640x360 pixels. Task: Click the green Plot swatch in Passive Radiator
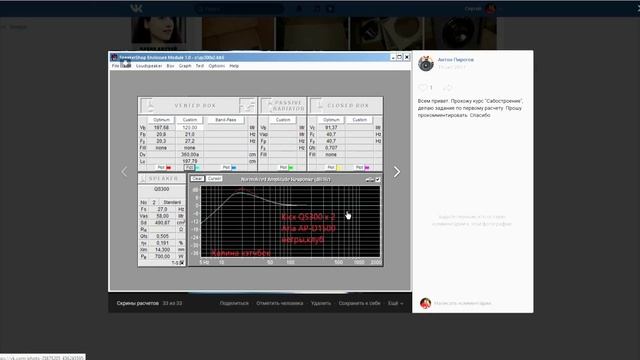click(291, 167)
